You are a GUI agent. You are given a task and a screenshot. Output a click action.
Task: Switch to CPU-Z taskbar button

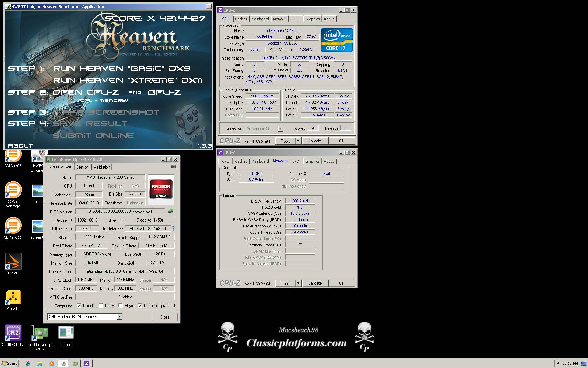pos(86,363)
